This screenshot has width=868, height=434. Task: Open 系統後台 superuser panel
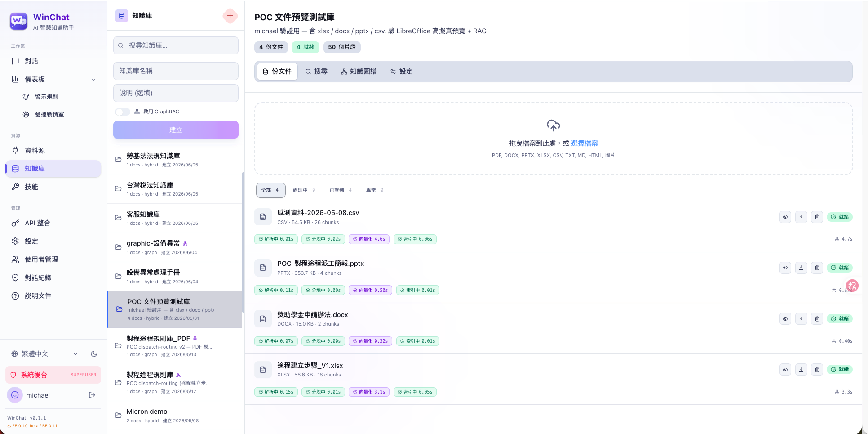pyautogui.click(x=53, y=375)
